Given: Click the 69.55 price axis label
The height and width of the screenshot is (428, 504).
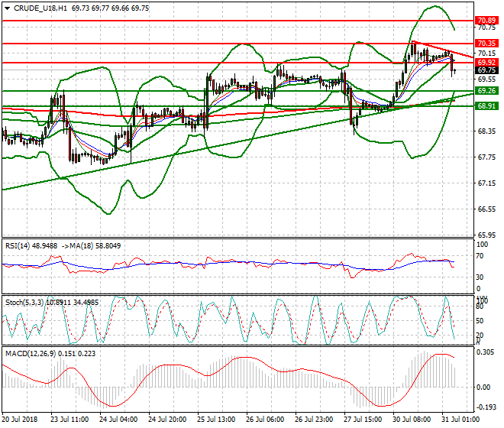Looking at the screenshot, I should [x=486, y=79].
